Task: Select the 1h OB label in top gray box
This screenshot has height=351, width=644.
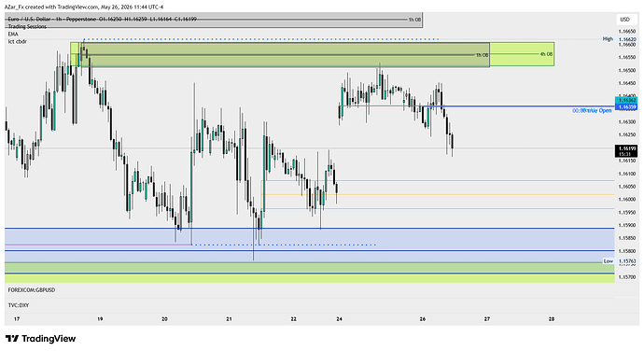Action: pyautogui.click(x=414, y=20)
